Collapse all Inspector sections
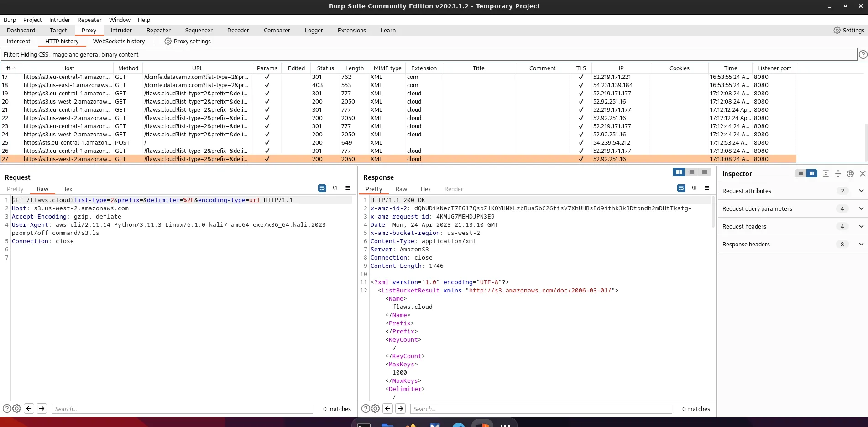868x427 pixels. tap(838, 173)
